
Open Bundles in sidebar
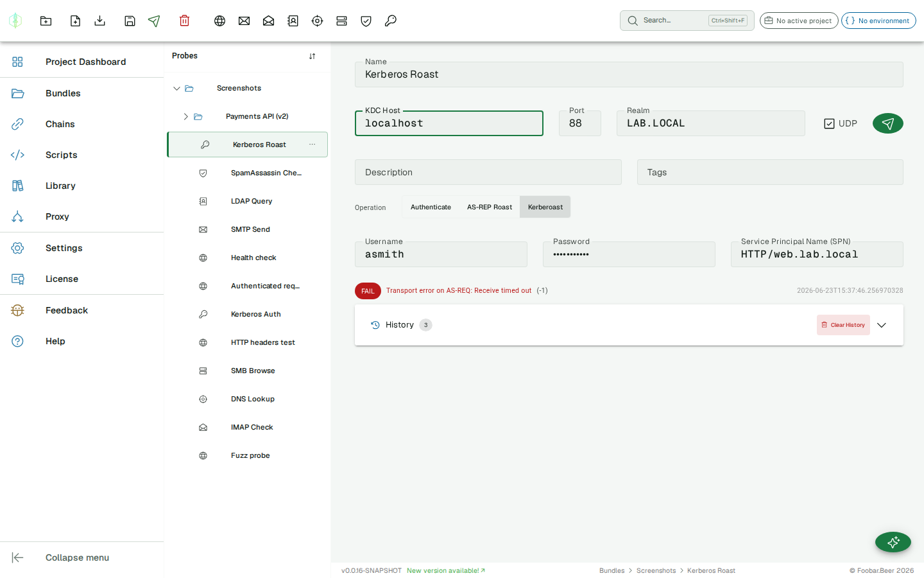82,93
